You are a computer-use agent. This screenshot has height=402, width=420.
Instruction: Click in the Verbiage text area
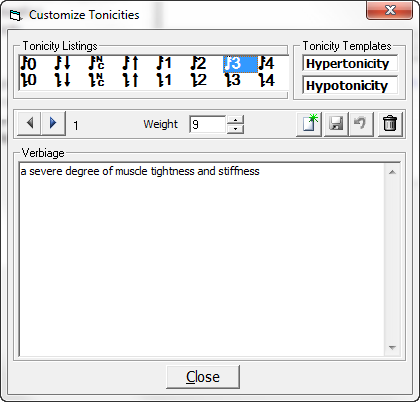coord(202,259)
